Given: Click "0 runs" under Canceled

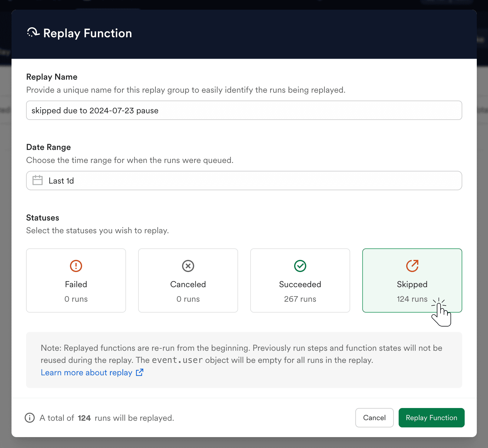Looking at the screenshot, I should [188, 299].
